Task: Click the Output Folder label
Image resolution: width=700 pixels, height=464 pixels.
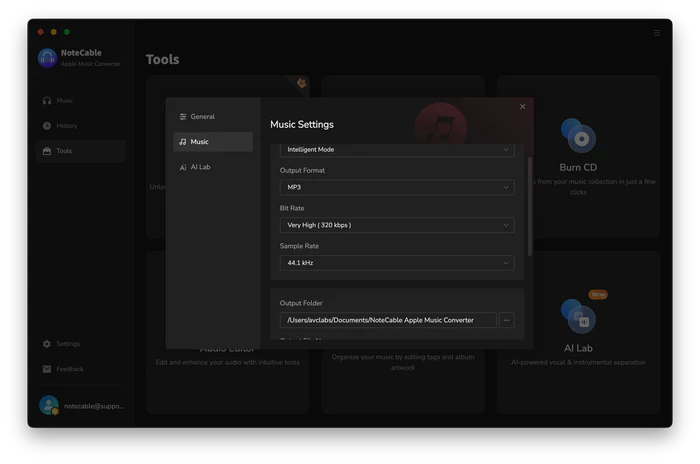Action: (301, 303)
